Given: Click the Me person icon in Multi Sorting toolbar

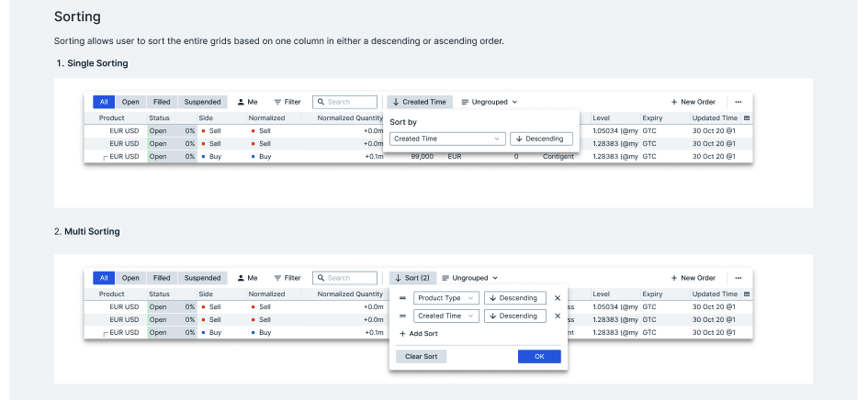Looking at the screenshot, I should pos(241,278).
